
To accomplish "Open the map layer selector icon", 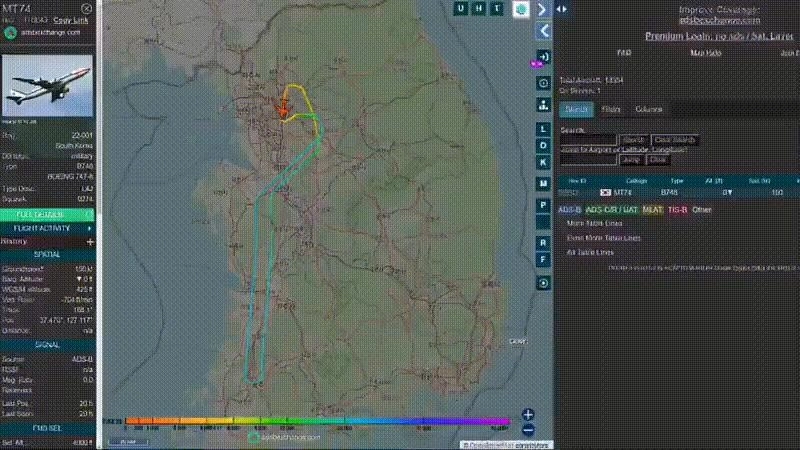I will tap(521, 9).
